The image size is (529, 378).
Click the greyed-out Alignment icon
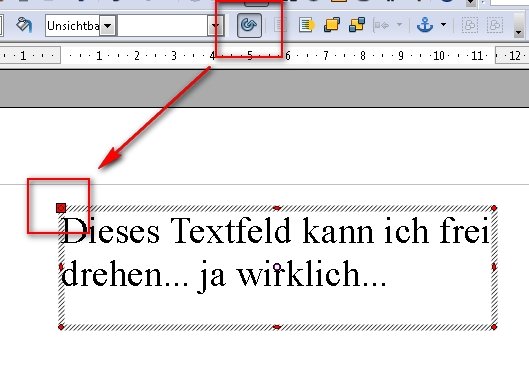point(382,25)
